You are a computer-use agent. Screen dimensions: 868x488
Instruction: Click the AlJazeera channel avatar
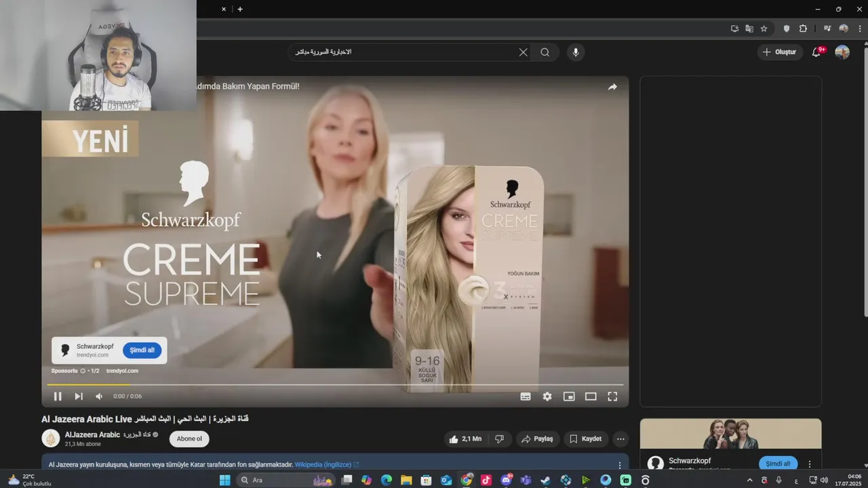[51, 439]
